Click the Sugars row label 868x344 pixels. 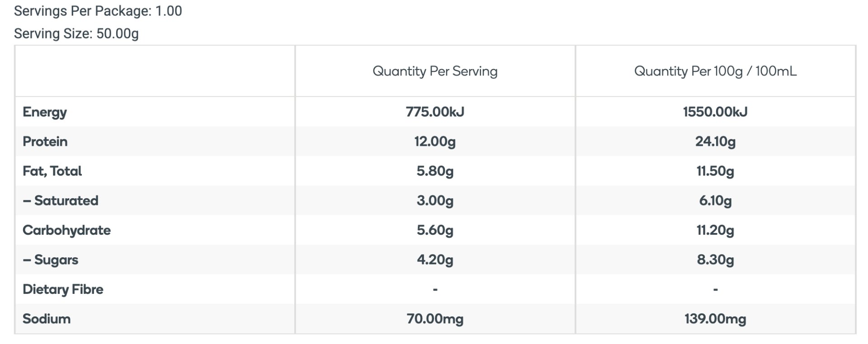pyautogui.click(x=51, y=260)
